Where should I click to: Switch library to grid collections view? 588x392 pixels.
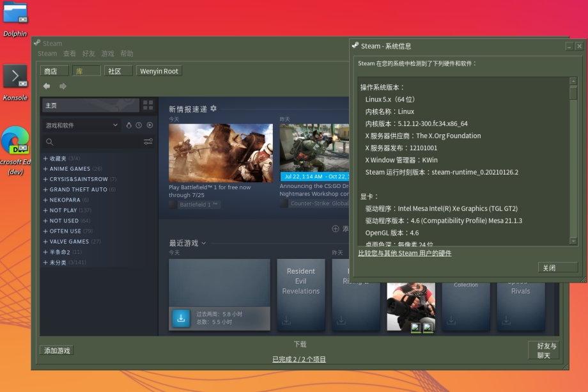(148, 105)
